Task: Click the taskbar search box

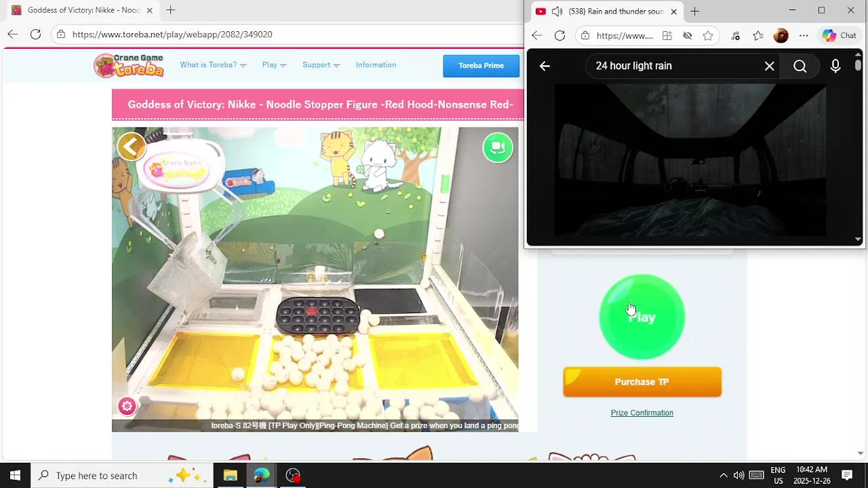Action: pyautogui.click(x=122, y=475)
